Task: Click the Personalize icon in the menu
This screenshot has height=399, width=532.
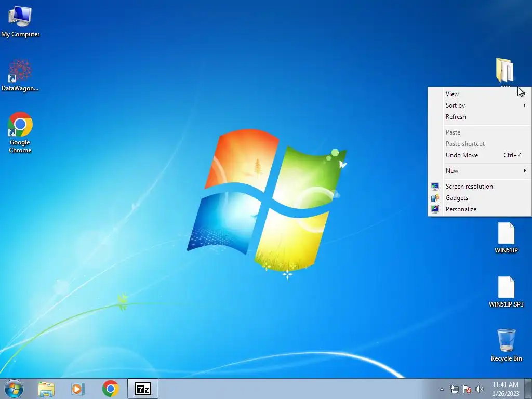Action: point(435,209)
